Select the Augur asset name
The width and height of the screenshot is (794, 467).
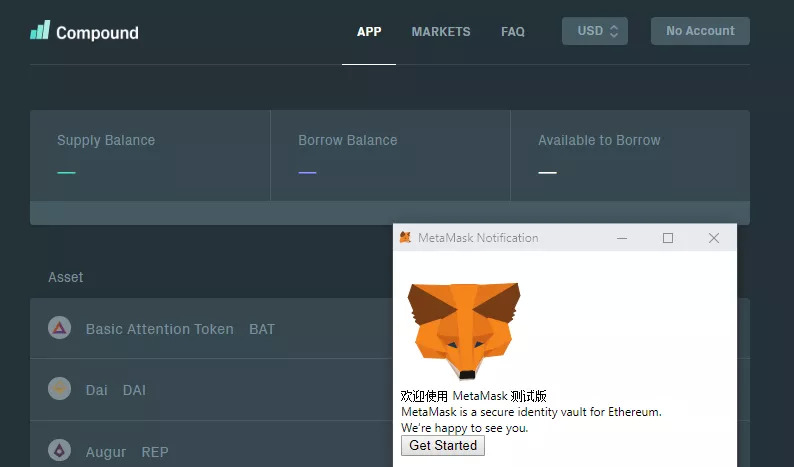[x=105, y=452]
